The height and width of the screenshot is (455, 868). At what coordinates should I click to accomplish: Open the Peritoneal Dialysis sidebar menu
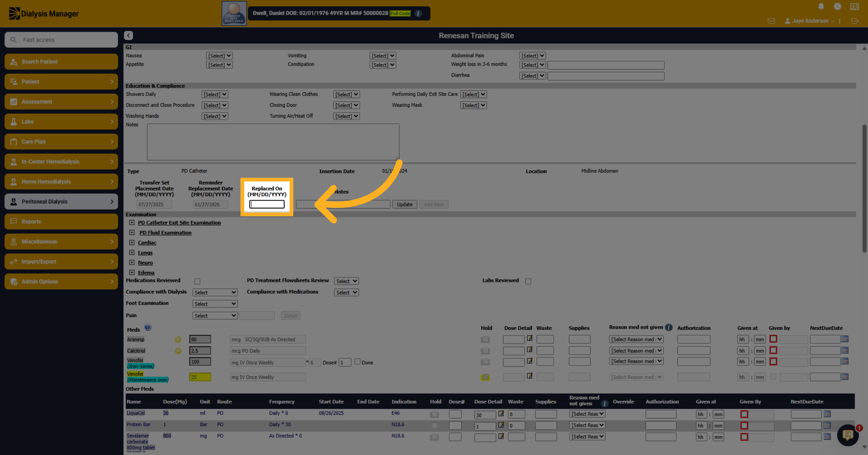61,202
